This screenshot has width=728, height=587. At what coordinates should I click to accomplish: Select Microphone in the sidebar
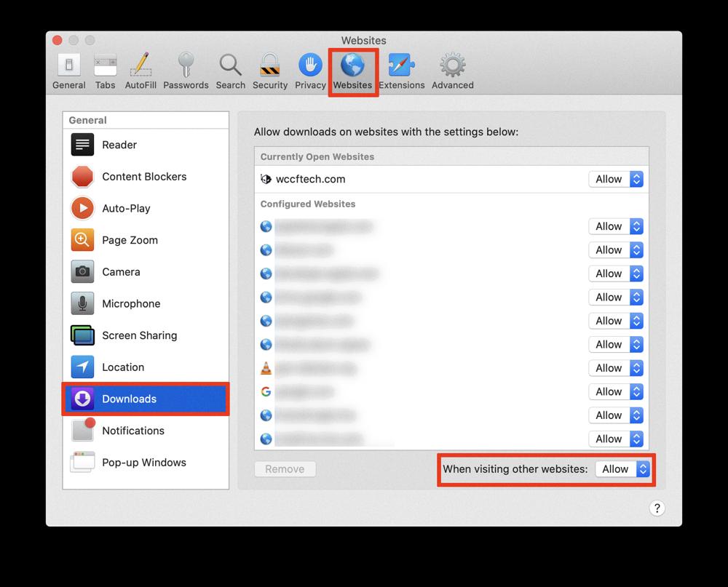(x=131, y=303)
